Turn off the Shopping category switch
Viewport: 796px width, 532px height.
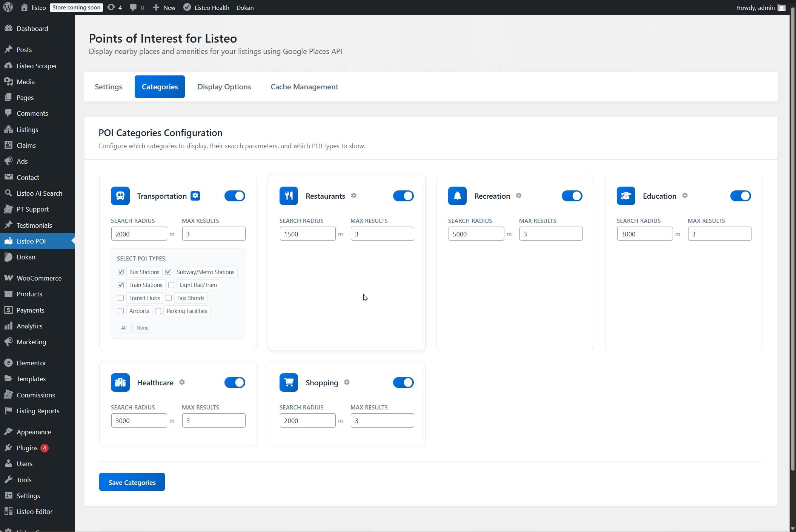403,382
